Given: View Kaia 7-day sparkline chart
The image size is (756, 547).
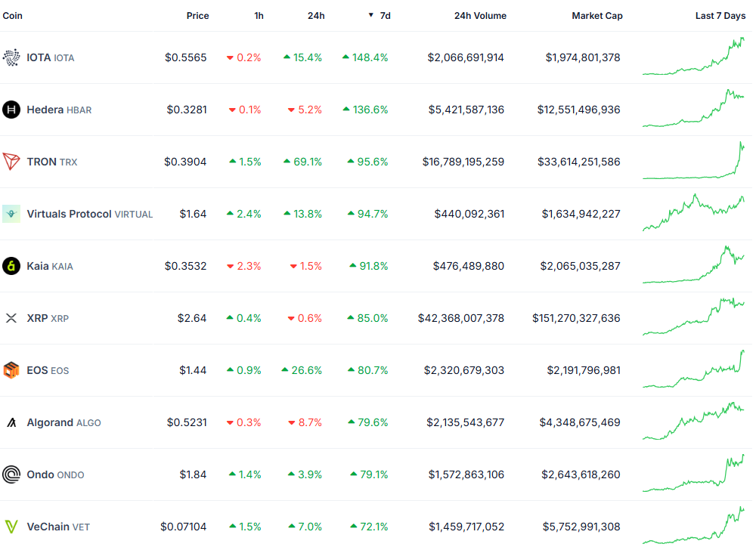Looking at the screenshot, I should tap(694, 264).
